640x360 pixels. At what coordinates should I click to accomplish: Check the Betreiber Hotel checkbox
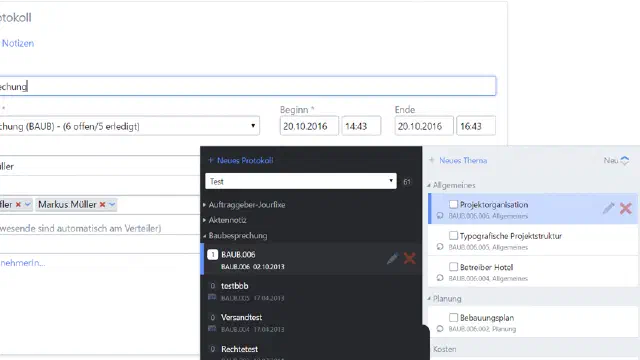click(453, 267)
